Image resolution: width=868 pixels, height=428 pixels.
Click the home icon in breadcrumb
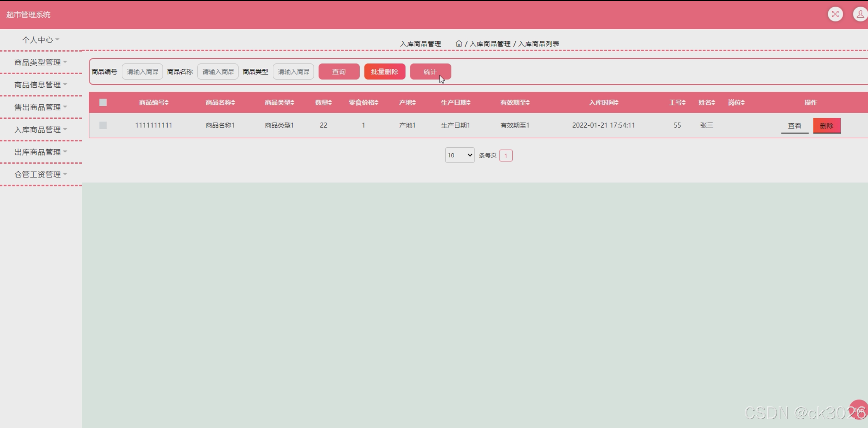coord(458,43)
